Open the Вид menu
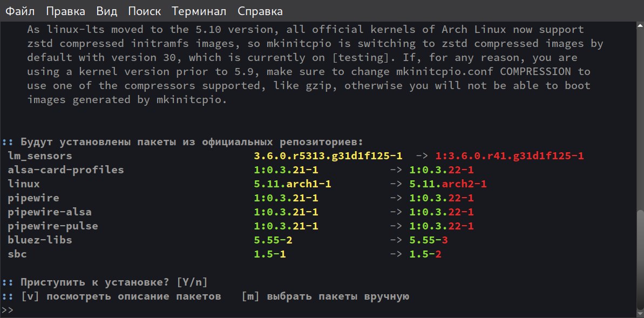This screenshot has height=318, width=644. point(106,11)
